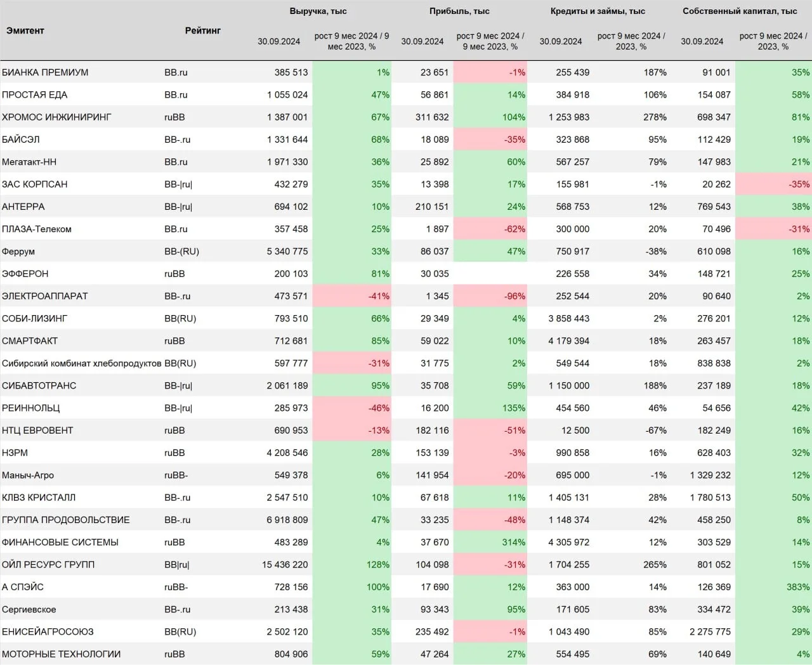Image resolution: width=812 pixels, height=665 pixels.
Task: Click issuer "А СПЭЙС"
Action: click(23, 587)
